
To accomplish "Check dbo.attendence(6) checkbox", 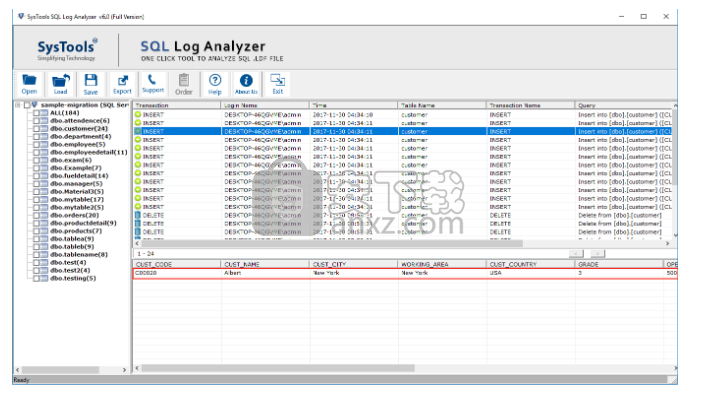I will pyautogui.click(x=36, y=121).
